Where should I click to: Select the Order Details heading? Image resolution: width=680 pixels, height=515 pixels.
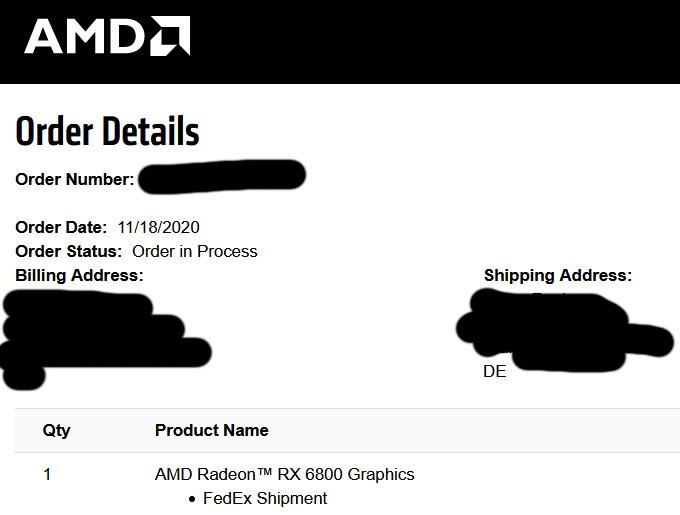pos(107,132)
